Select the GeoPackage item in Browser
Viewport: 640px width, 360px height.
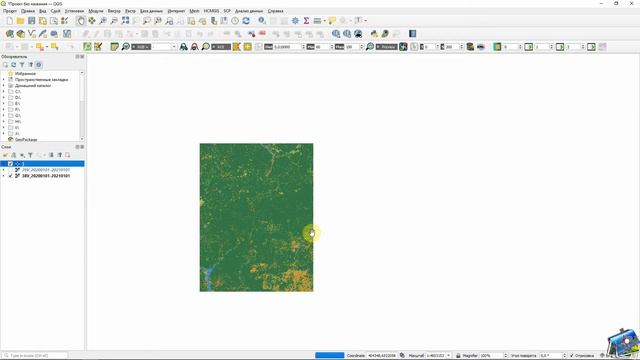26,140
